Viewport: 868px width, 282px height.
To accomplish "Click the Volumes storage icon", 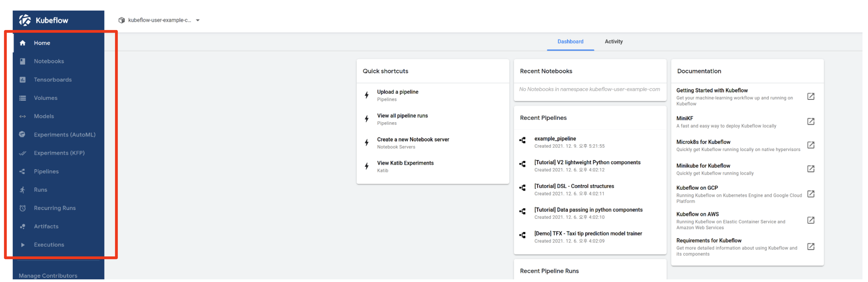I will (22, 98).
